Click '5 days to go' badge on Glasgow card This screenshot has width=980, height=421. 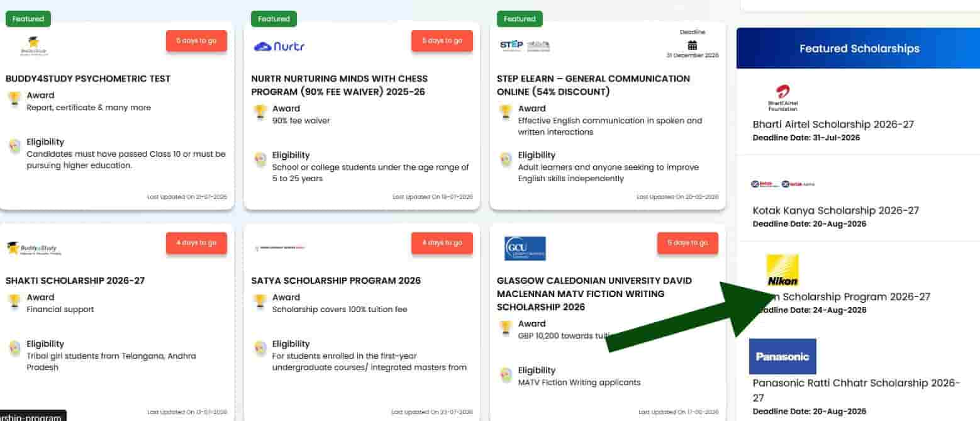(688, 243)
